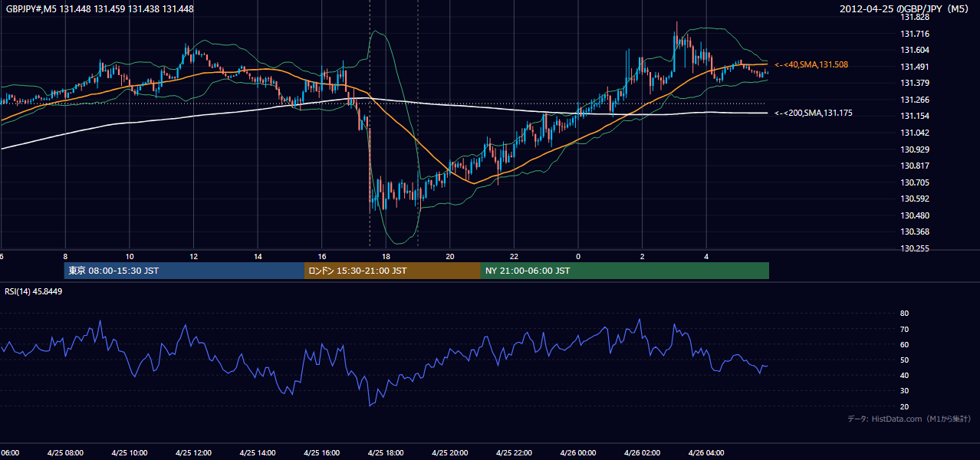This screenshot has width=980, height=460.
Task: Select the London 15:30-21:00 JST session bar
Action: pyautogui.click(x=393, y=271)
